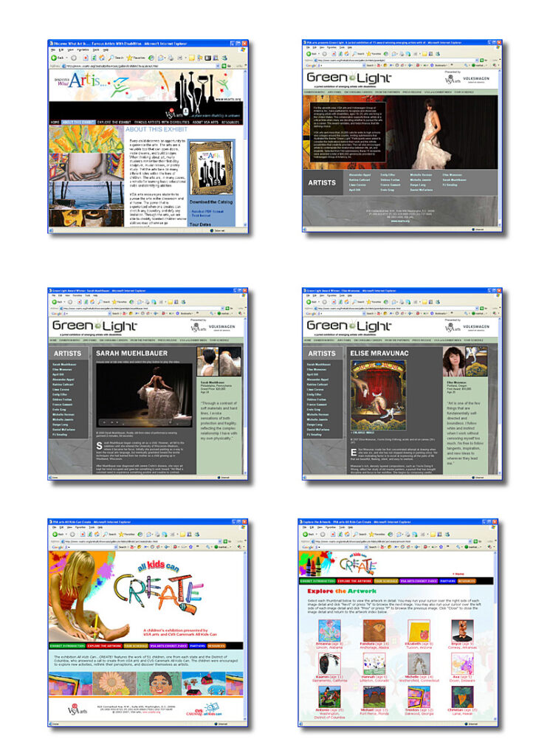The height and width of the screenshot is (756, 550).
Task: Select Explore the Artwork tab in All Kids intro window
Action: point(104,645)
